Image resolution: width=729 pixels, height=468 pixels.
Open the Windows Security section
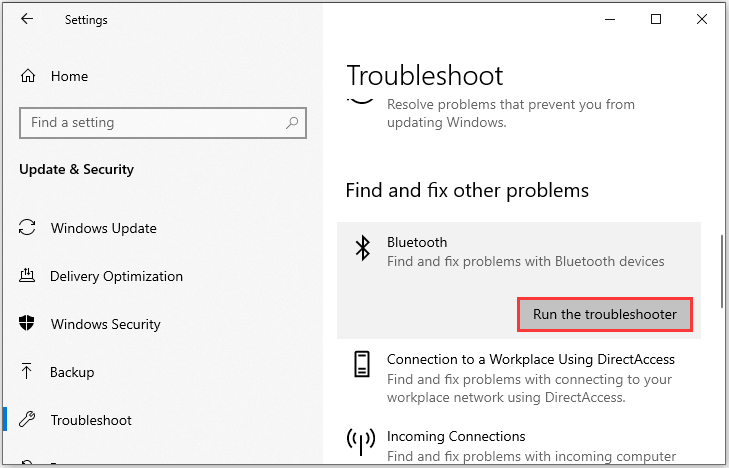pyautogui.click(x=106, y=324)
